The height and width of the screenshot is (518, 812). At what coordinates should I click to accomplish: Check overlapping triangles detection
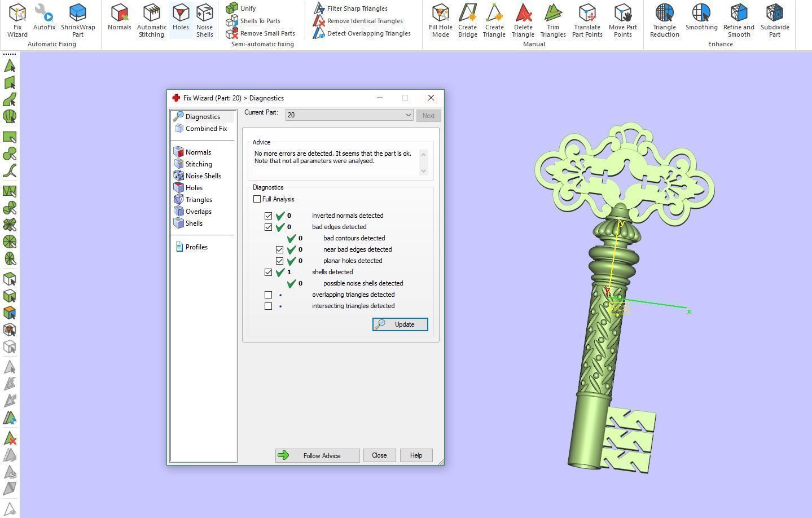269,295
